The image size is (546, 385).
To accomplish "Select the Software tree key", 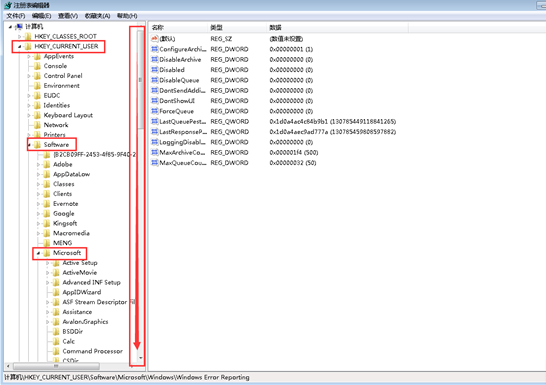I will pos(56,145).
